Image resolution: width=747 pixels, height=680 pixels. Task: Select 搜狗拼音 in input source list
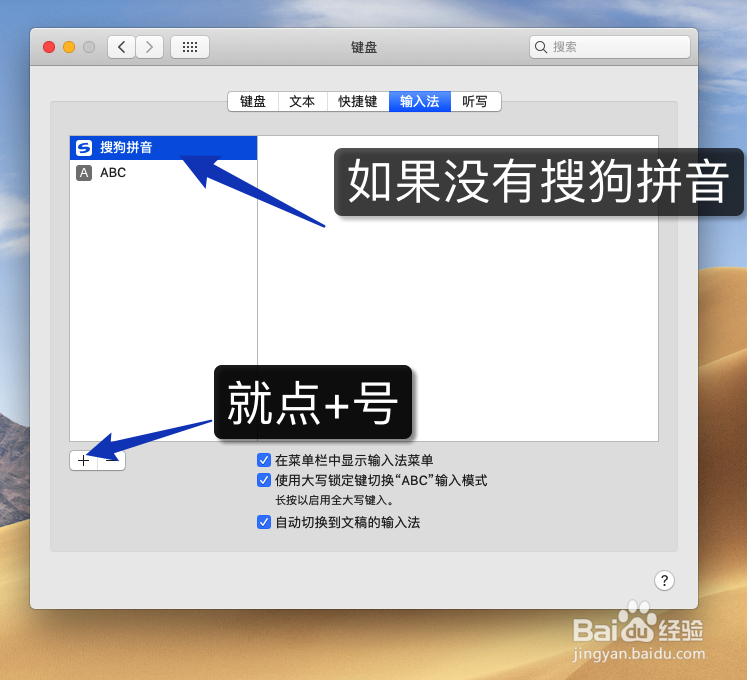click(x=163, y=148)
